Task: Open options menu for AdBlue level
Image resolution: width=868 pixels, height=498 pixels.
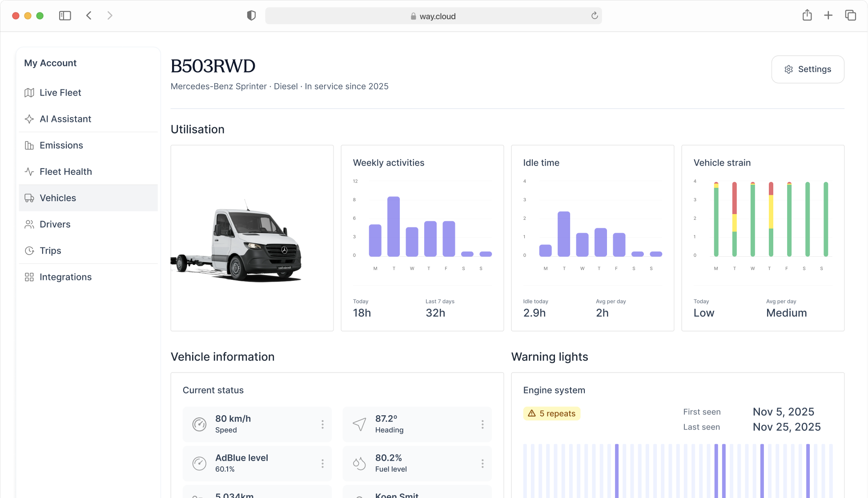Action: point(322,463)
